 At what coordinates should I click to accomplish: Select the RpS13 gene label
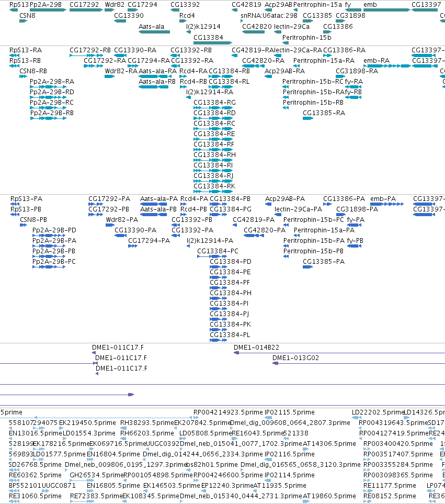19,5
